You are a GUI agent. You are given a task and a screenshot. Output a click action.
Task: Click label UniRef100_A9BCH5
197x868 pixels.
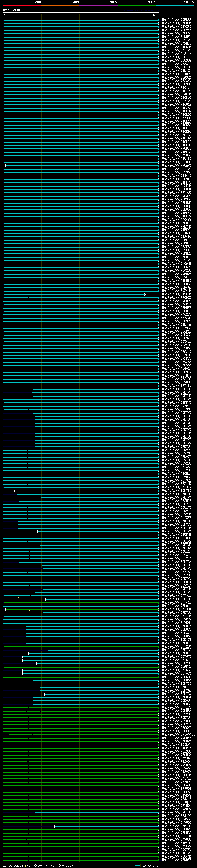pos(177,775)
